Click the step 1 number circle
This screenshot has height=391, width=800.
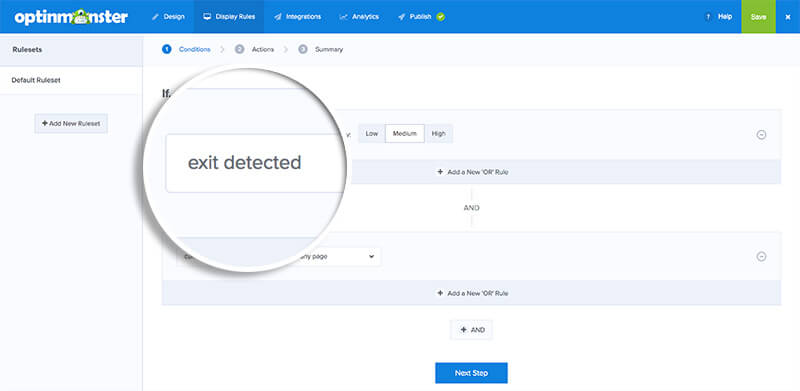coord(166,50)
